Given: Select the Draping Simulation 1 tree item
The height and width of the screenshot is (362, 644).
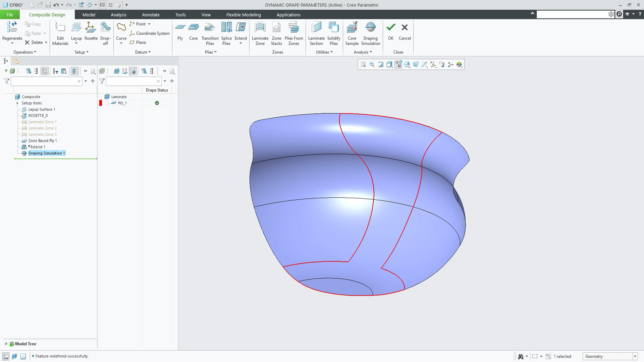Looking at the screenshot, I should (47, 153).
